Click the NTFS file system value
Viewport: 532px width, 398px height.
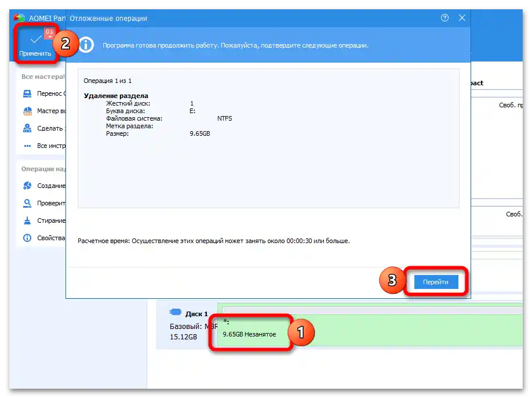point(225,118)
